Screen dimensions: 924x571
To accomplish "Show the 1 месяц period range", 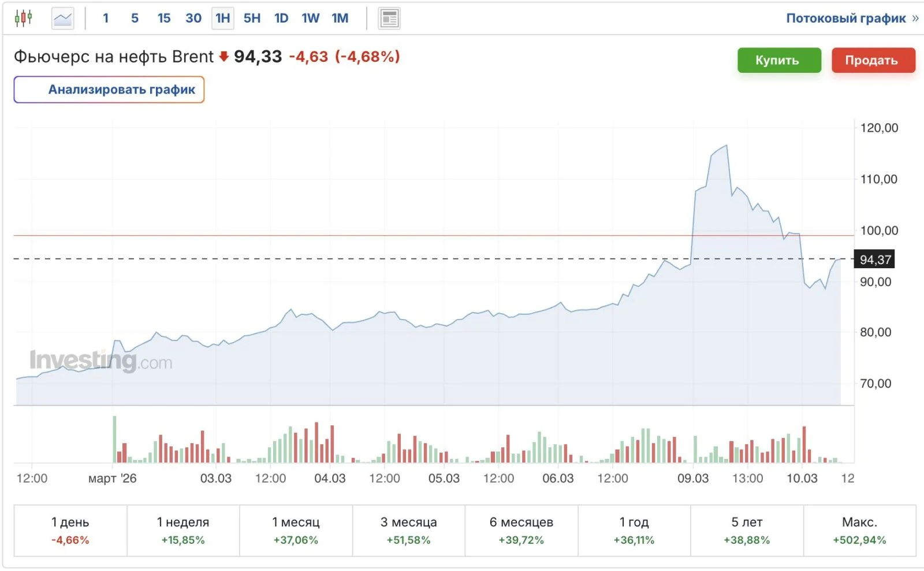I will (296, 531).
